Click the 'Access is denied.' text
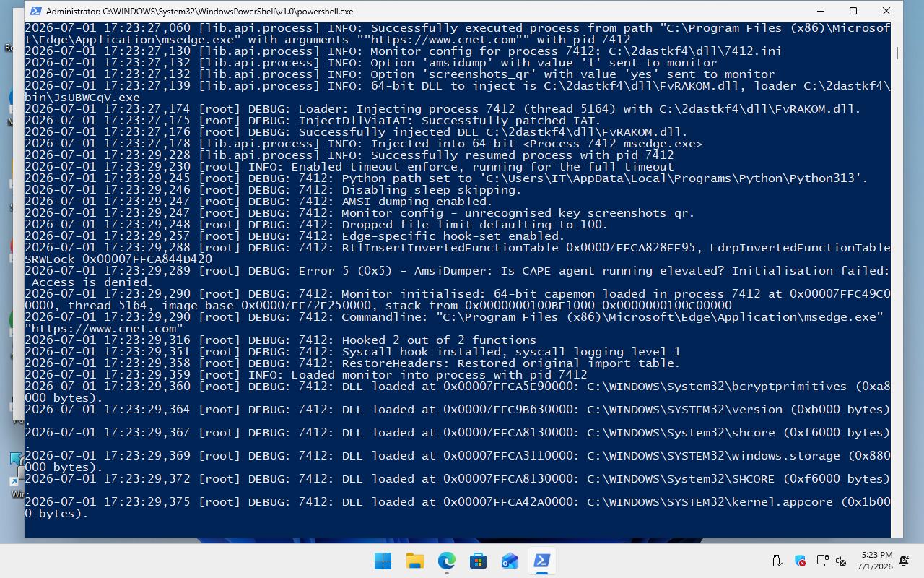 pos(92,282)
